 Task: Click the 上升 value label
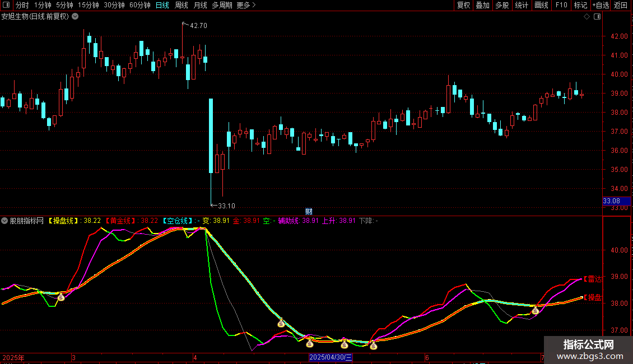pyautogui.click(x=338, y=221)
